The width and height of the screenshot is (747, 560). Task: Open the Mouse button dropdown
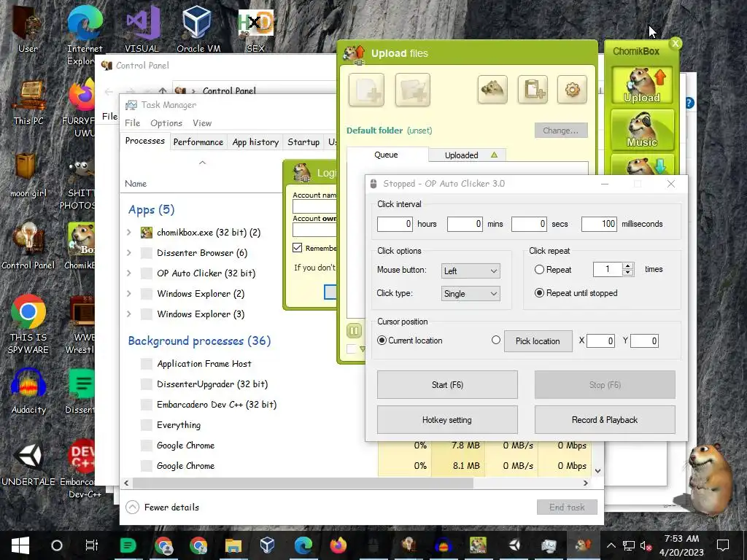tap(471, 271)
